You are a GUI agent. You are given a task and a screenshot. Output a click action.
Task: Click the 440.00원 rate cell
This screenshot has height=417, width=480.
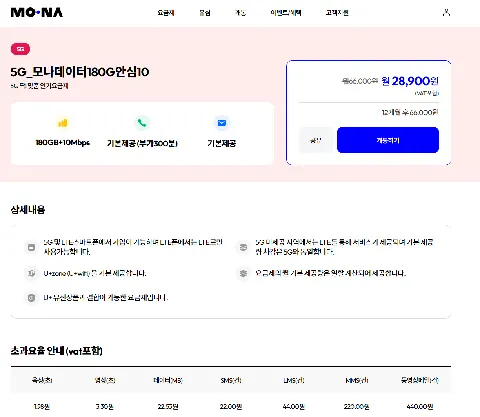[420, 407]
